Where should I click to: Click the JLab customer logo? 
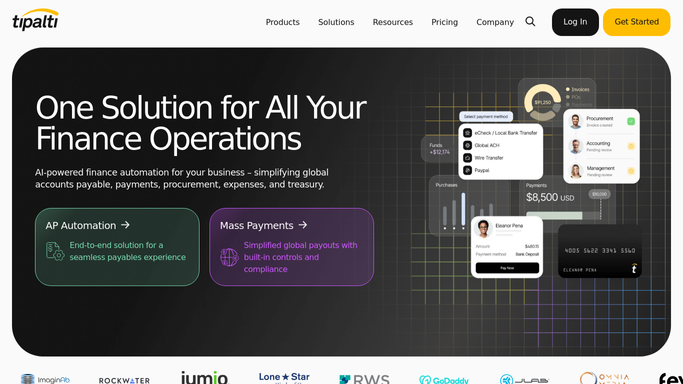[x=524, y=379]
